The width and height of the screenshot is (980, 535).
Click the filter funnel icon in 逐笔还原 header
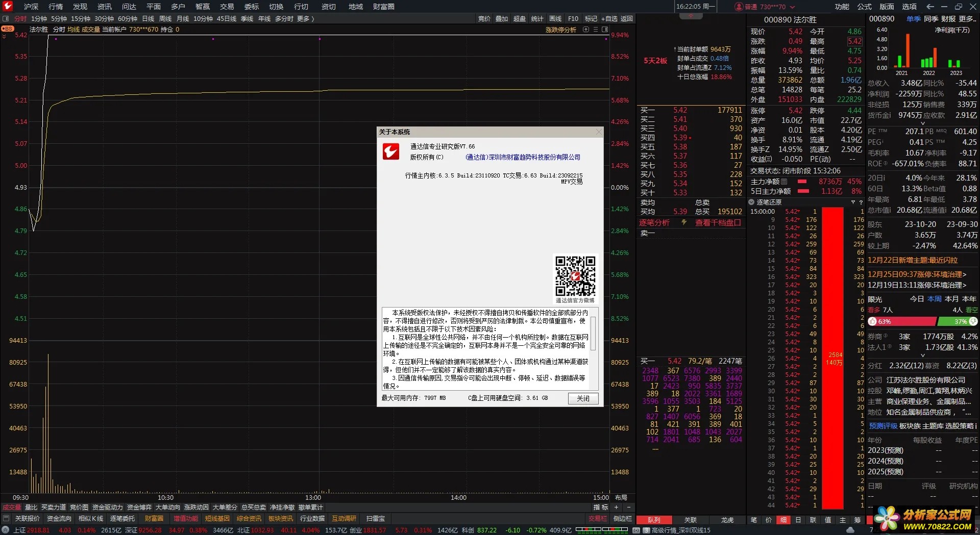[853, 202]
